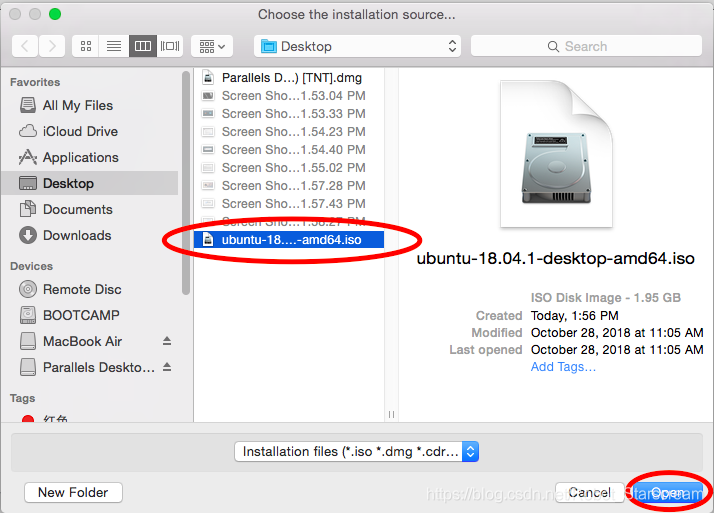
Task: Click the green zoom window button
Action: pos(55,14)
